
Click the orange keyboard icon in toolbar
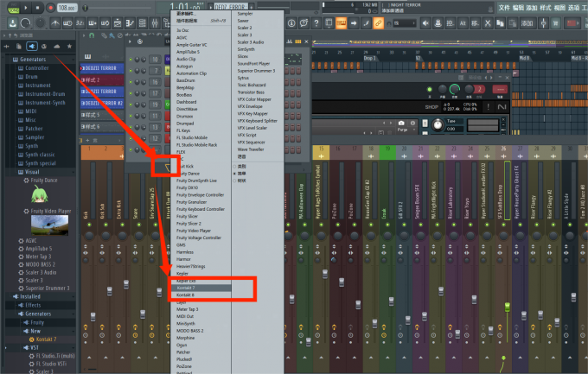pos(342,23)
